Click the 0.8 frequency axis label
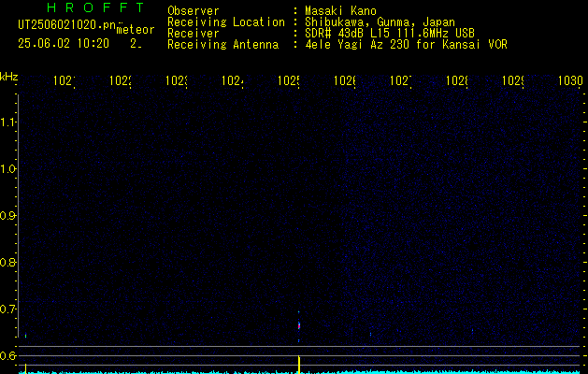This screenshot has height=374, width=588. (x=8, y=262)
